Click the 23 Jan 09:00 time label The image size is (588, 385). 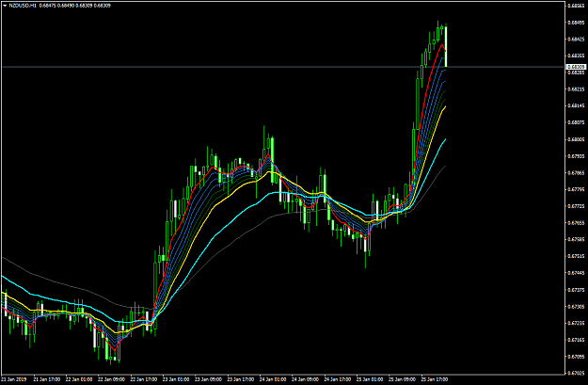(209, 379)
